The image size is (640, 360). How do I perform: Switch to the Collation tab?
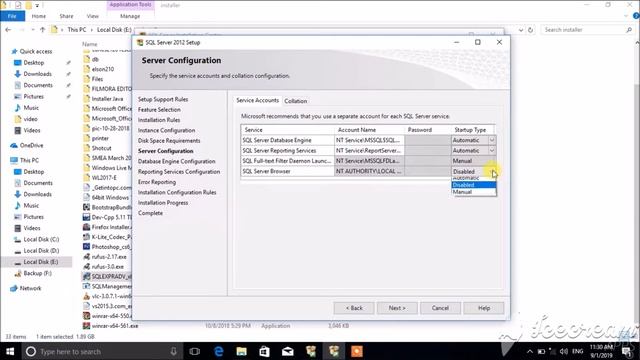[x=296, y=101]
